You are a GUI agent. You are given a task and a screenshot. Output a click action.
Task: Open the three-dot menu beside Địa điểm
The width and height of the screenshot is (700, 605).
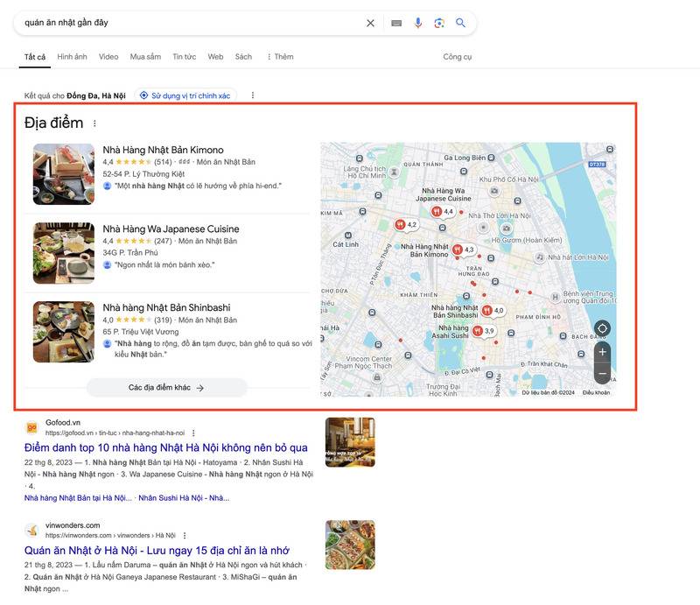click(94, 123)
